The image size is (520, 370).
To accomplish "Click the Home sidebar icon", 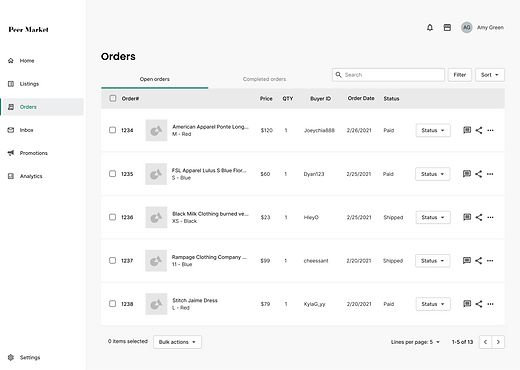I will coord(11,61).
